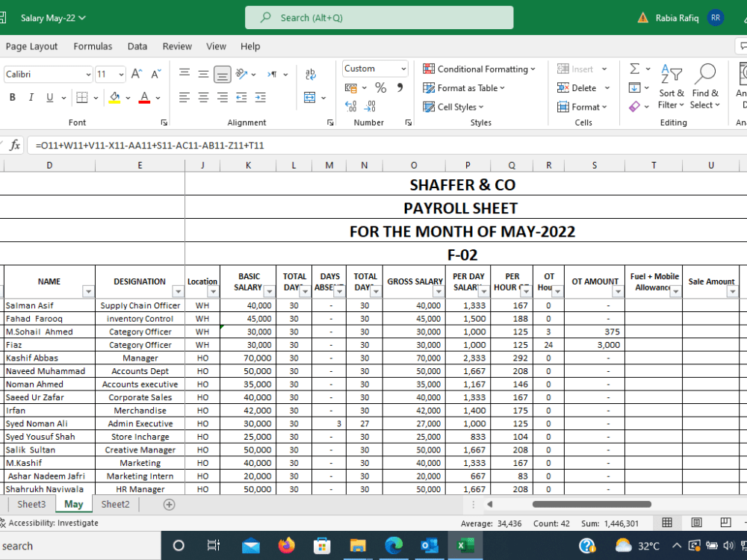Apply Percent Style
747x560 pixels.
(381, 87)
